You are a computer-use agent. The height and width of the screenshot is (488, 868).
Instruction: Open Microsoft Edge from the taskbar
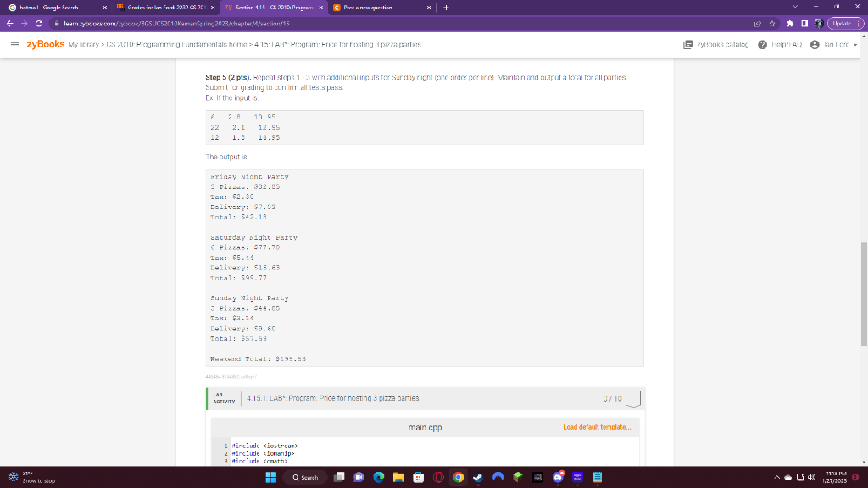[377, 477]
